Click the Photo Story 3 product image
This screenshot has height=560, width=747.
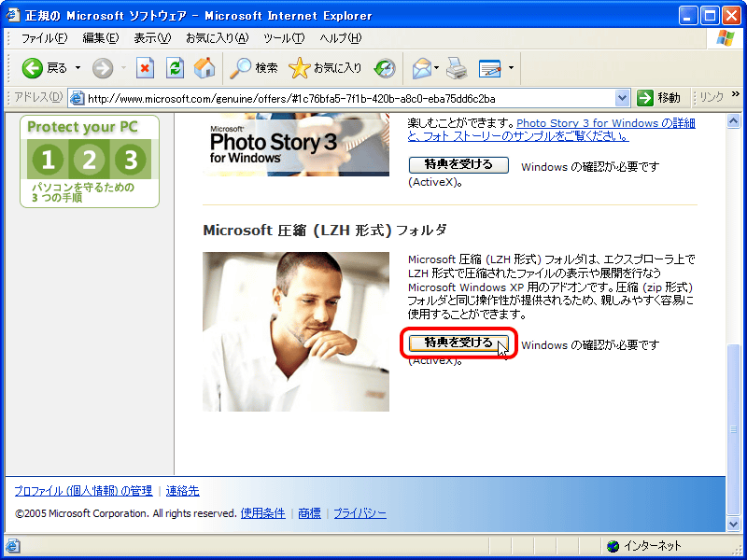click(296, 145)
